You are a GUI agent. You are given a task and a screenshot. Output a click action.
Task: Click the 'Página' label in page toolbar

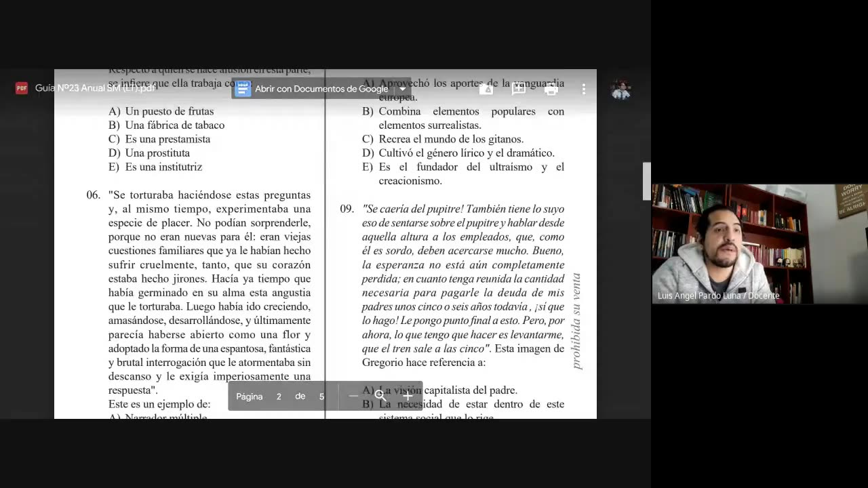pos(249,396)
